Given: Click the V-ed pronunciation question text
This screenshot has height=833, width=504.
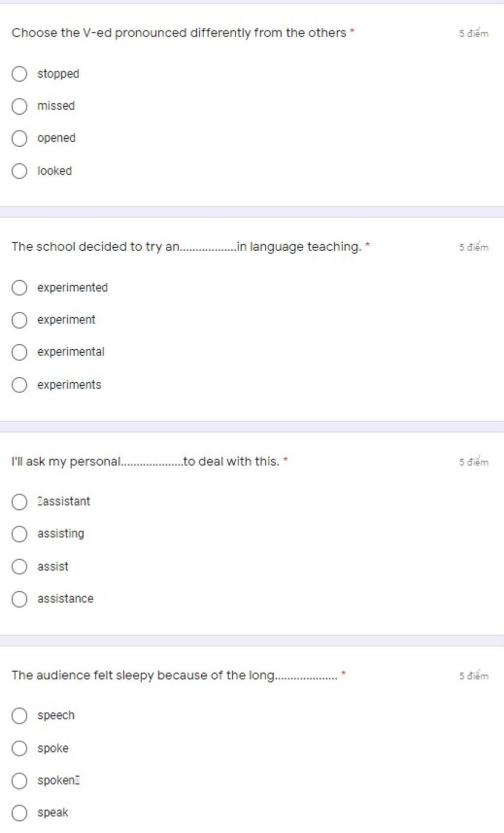Looking at the screenshot, I should [x=179, y=33].
